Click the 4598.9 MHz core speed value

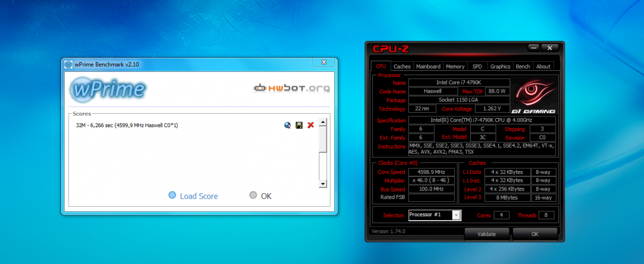click(x=430, y=172)
